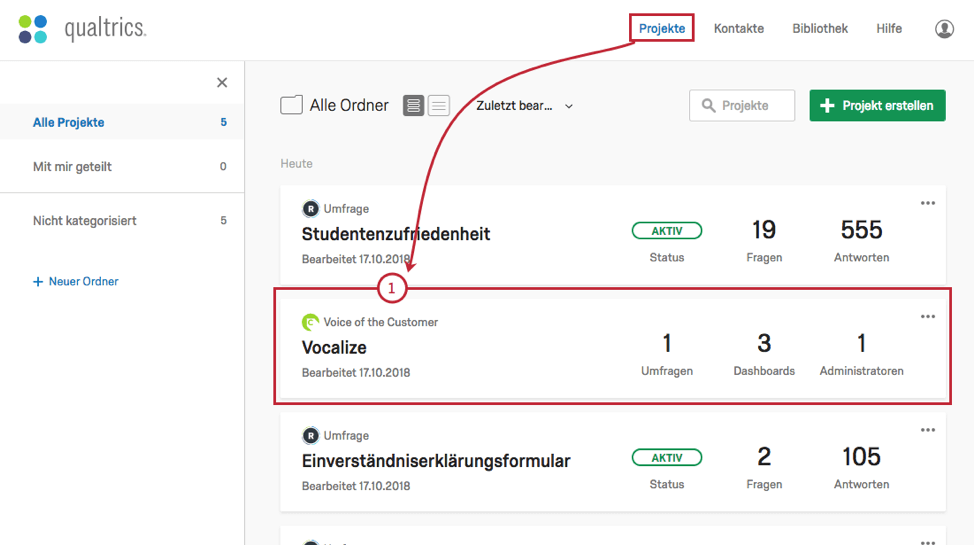Image resolution: width=974 pixels, height=545 pixels.
Task: Click the 2 Fragen count
Action: (x=764, y=457)
